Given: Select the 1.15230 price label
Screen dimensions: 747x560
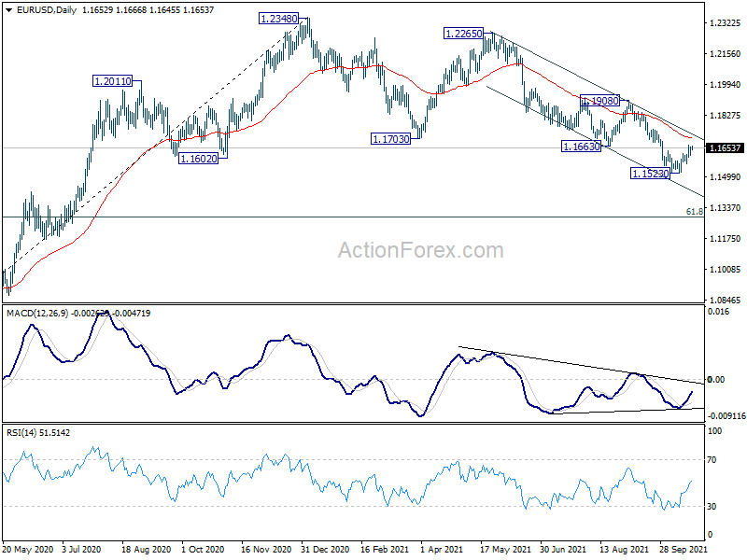Looking at the screenshot, I should point(650,174).
